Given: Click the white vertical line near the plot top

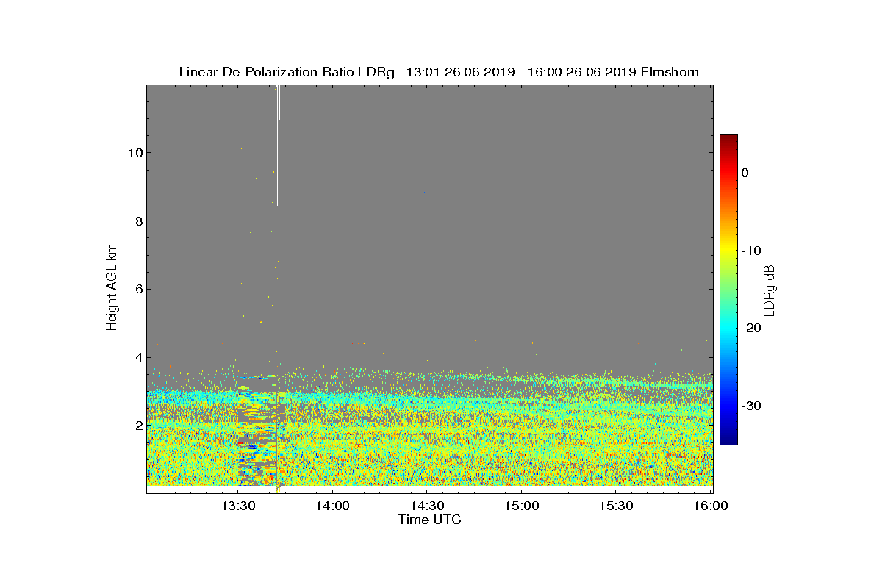Looking at the screenshot, I should (x=277, y=146).
